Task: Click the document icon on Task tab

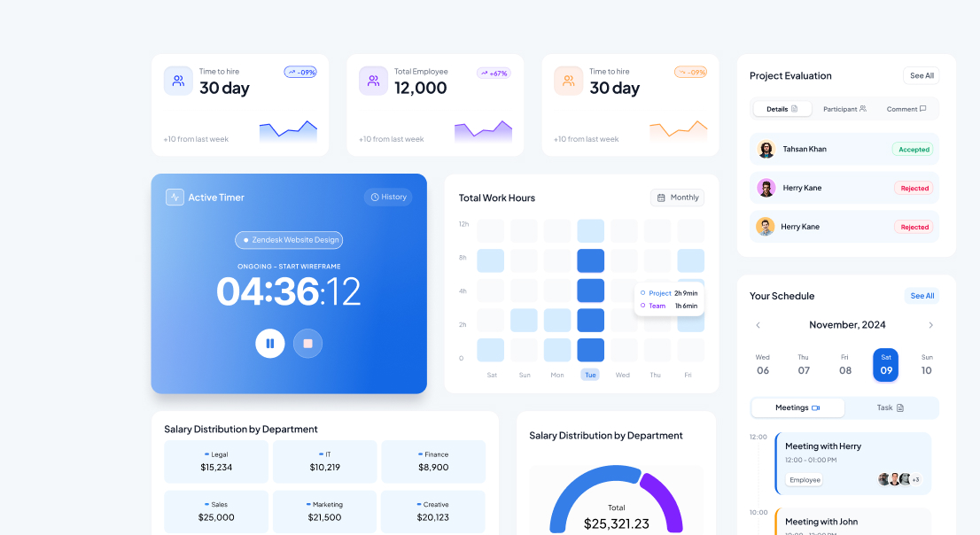Action: 900,408
